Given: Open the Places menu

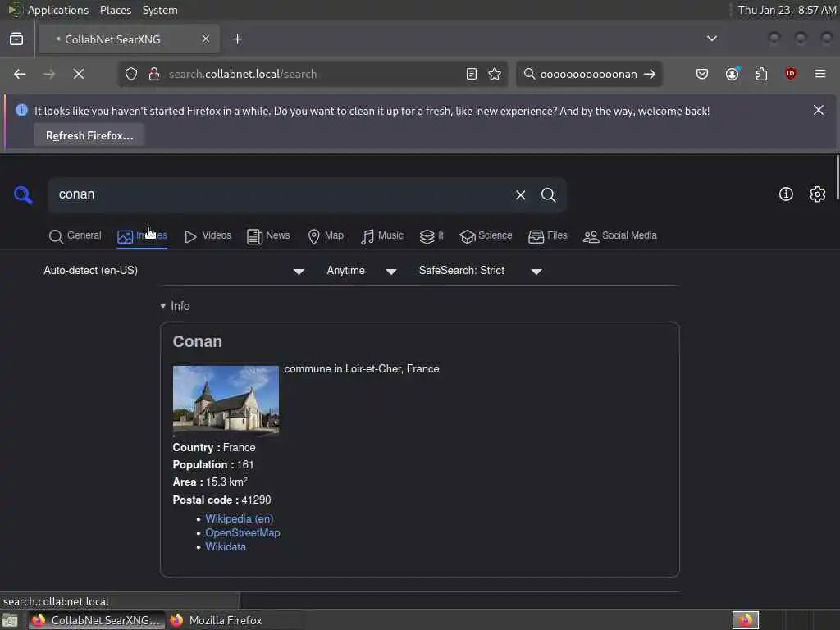Looking at the screenshot, I should point(115,10).
